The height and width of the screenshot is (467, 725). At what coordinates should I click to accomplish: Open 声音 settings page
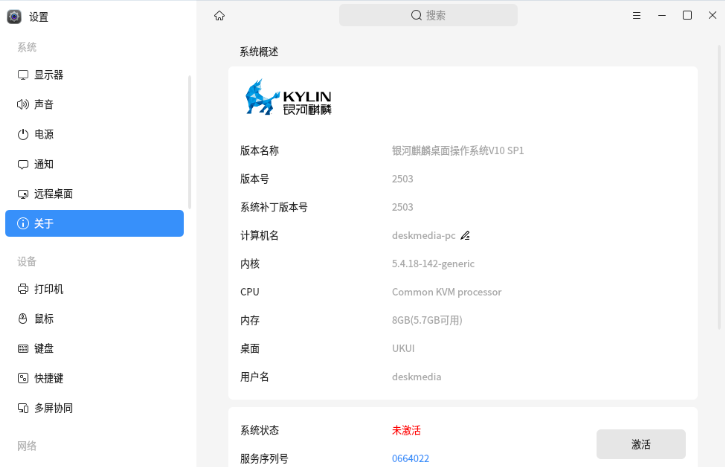pos(94,104)
